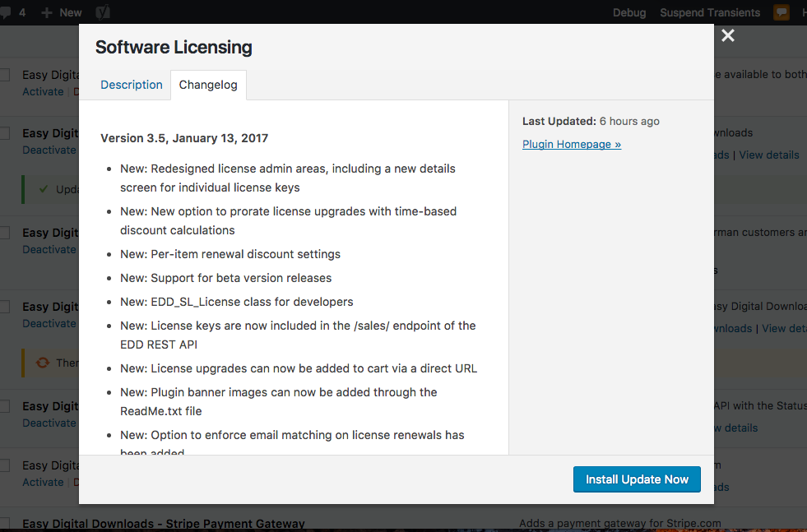Open the fully visible View details link
The image size is (807, 532).
coord(769,155)
